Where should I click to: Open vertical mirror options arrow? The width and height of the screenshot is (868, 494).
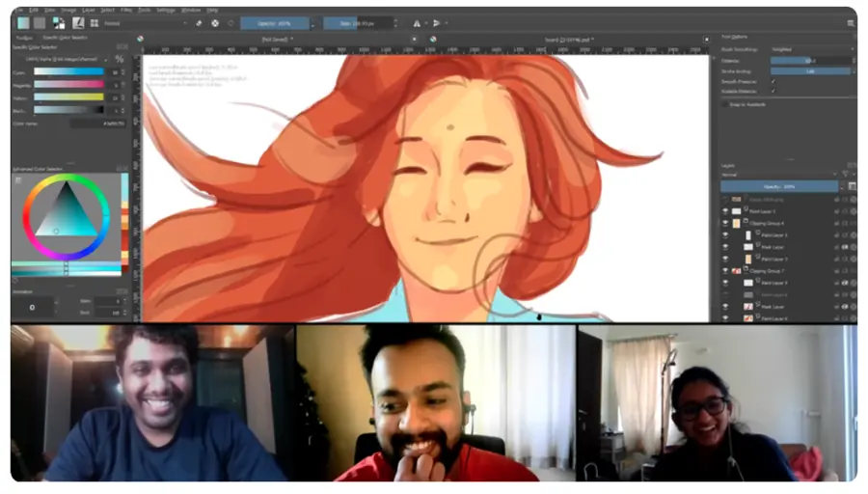point(447,23)
